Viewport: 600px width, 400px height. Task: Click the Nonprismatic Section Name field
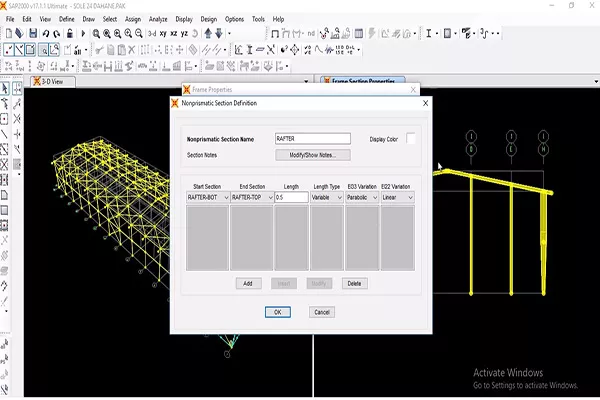point(312,139)
